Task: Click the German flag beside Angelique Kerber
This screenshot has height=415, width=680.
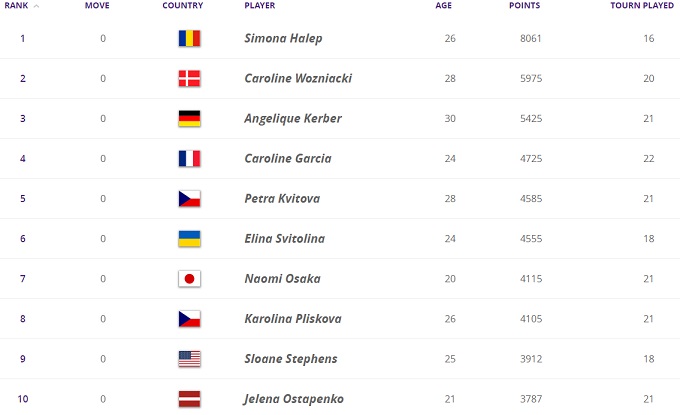Action: coord(189,119)
